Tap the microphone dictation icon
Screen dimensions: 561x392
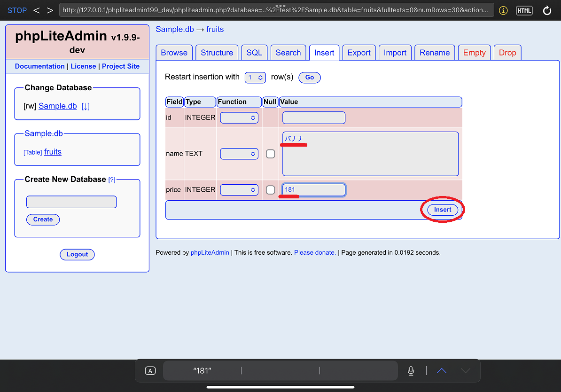pos(411,370)
